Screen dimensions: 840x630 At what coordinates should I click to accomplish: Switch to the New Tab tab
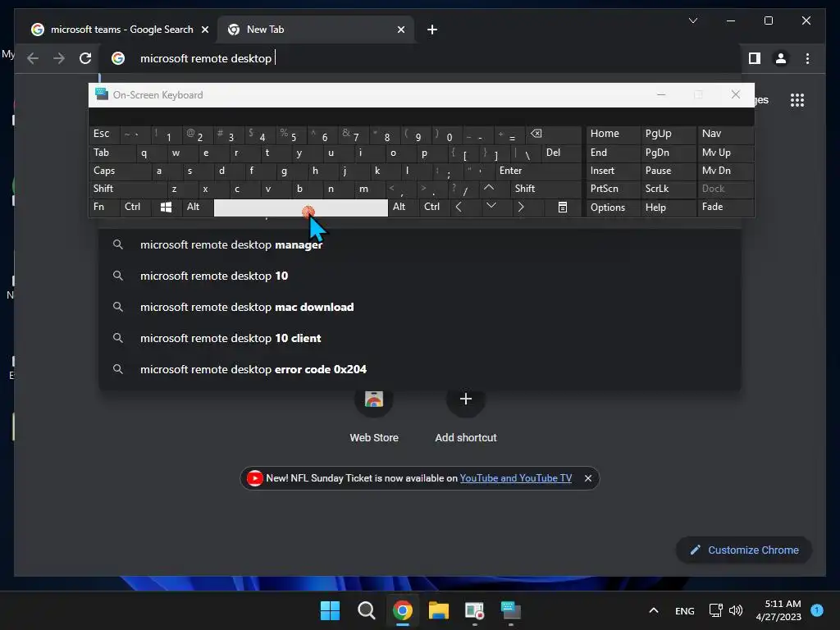click(316, 30)
